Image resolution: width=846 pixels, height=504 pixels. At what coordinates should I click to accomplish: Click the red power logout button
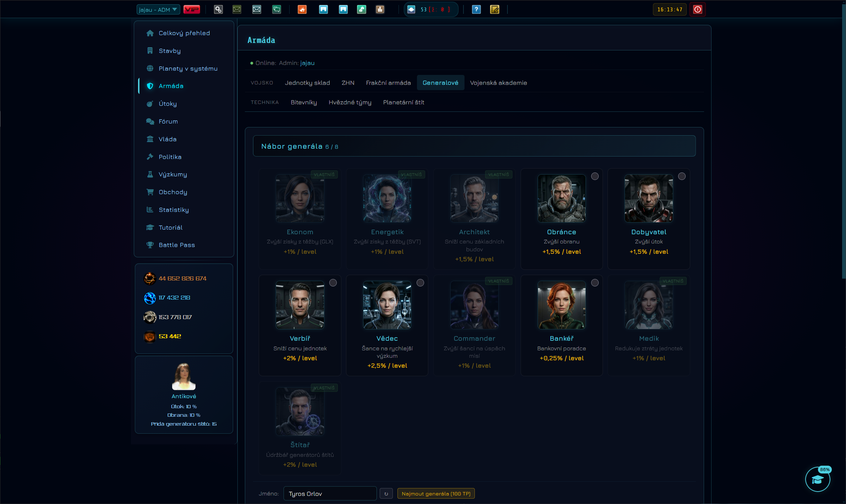[x=697, y=10]
